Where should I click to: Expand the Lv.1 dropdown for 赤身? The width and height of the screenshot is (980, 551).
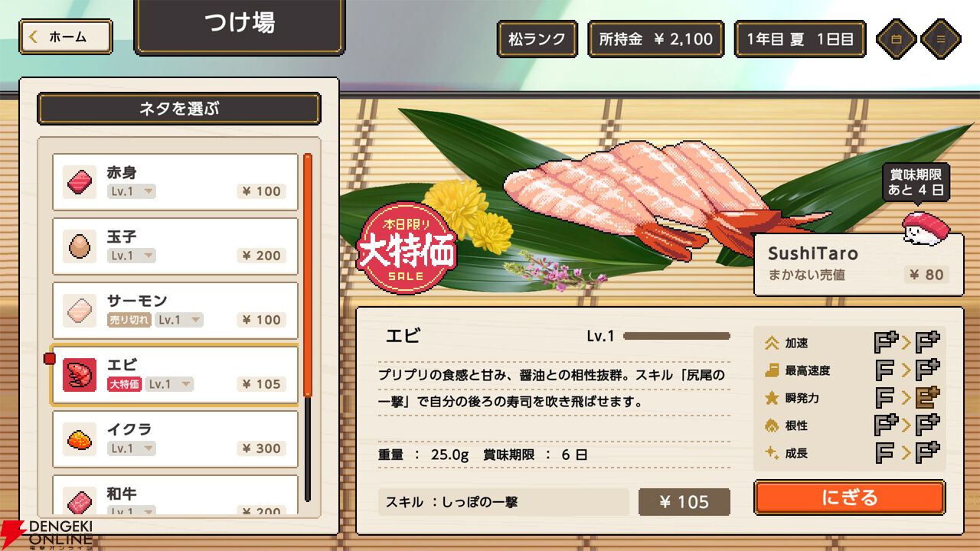point(132,191)
